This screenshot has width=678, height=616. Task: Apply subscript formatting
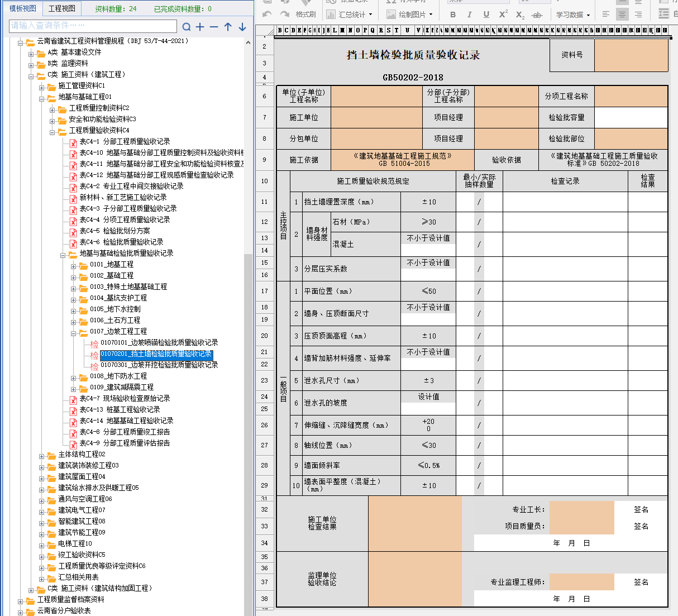coord(520,15)
